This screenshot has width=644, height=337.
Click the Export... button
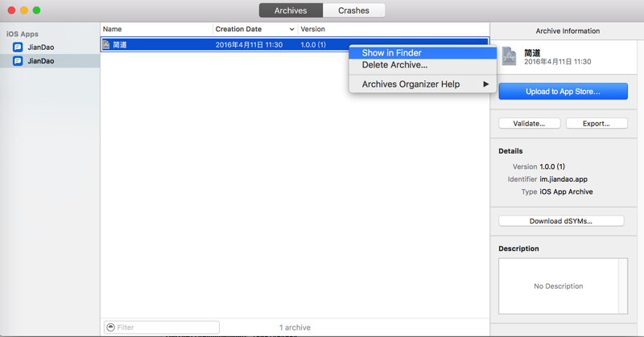(x=597, y=124)
